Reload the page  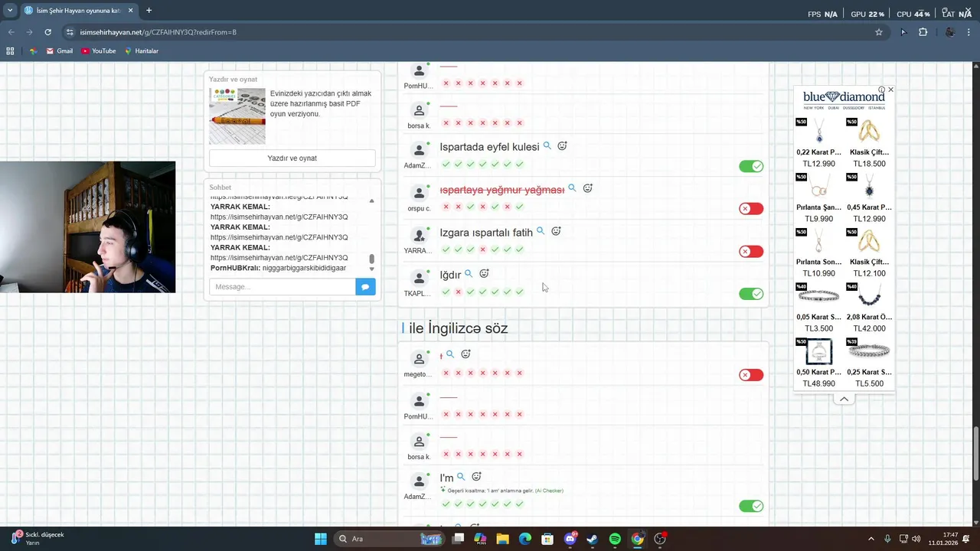click(x=48, y=32)
